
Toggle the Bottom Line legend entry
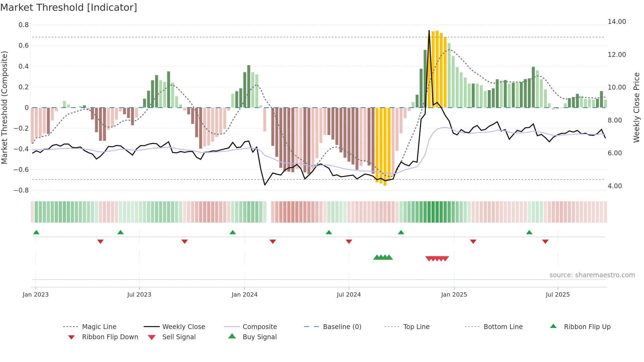(494, 327)
